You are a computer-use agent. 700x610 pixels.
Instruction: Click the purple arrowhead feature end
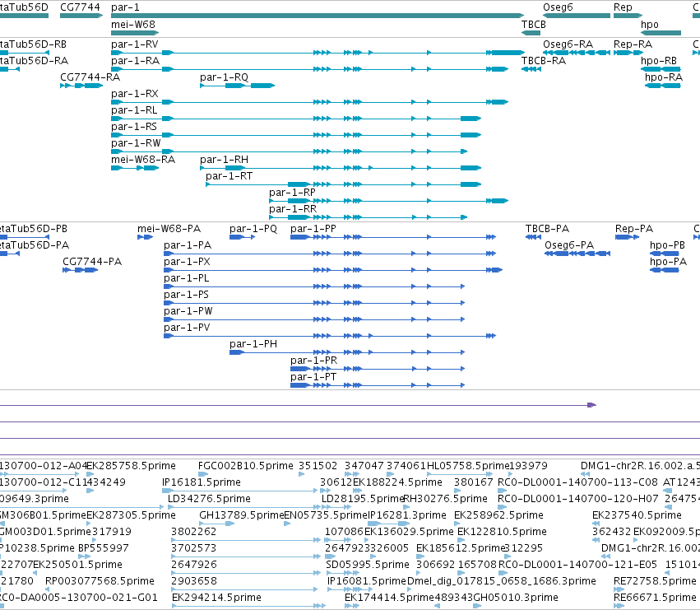point(591,405)
